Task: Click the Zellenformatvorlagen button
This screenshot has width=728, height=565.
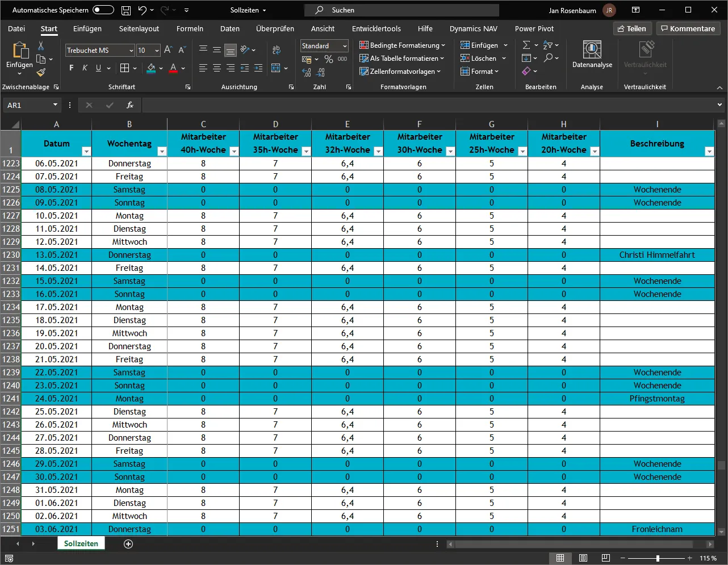Action: coord(400,72)
